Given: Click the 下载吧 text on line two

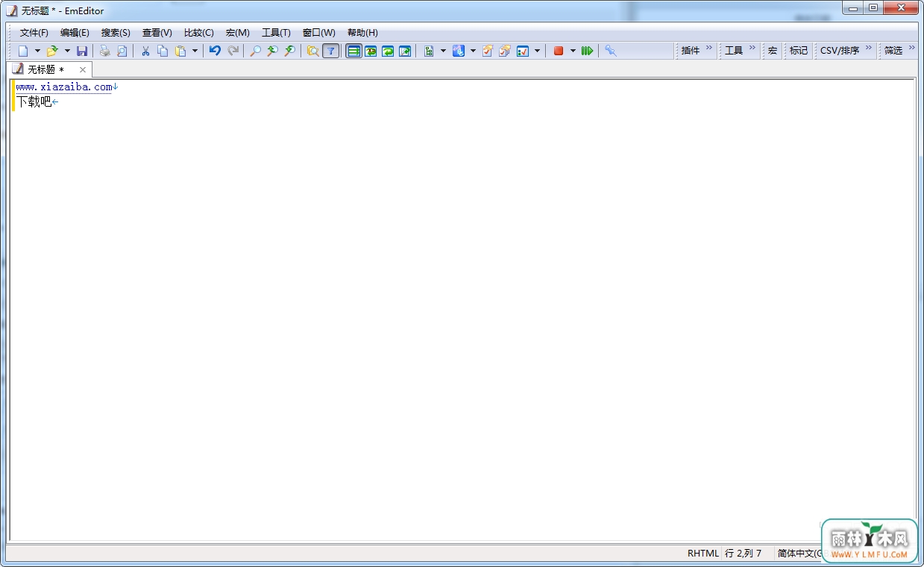Looking at the screenshot, I should pyautogui.click(x=34, y=101).
